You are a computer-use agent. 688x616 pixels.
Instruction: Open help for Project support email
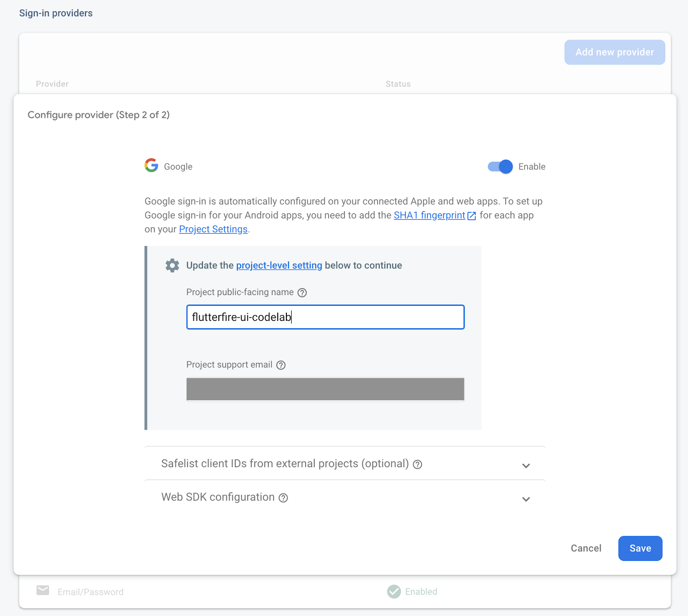click(x=281, y=365)
